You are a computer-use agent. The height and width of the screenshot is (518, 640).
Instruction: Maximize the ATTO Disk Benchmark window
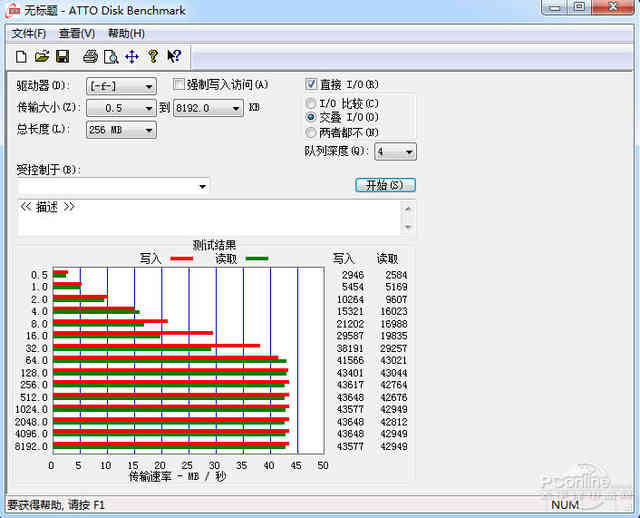pos(579,7)
